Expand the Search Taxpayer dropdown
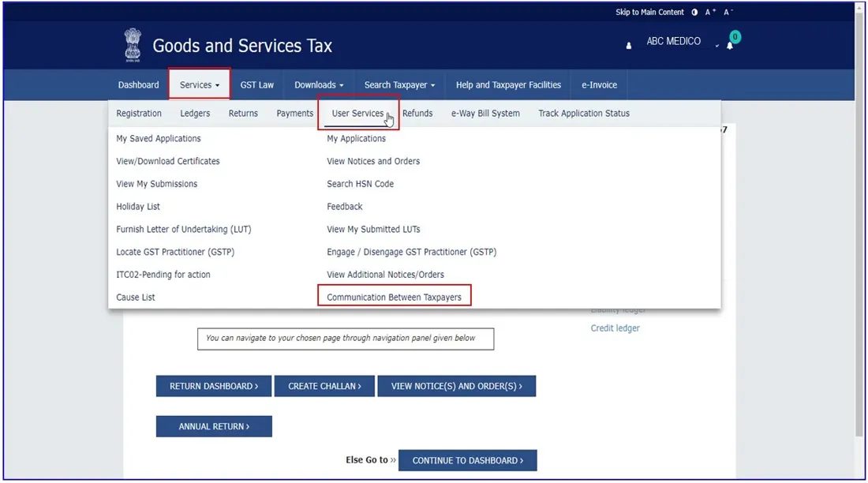This screenshot has width=868, height=483. coord(399,84)
